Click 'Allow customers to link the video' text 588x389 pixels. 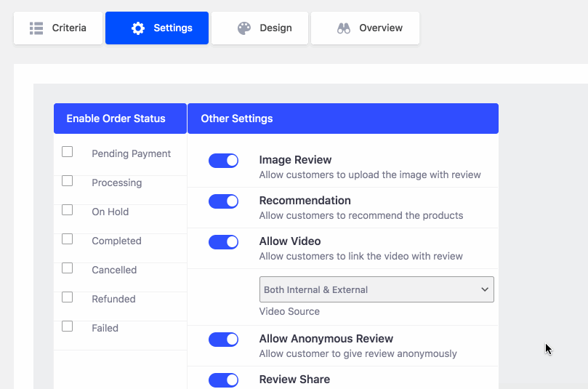tap(361, 256)
